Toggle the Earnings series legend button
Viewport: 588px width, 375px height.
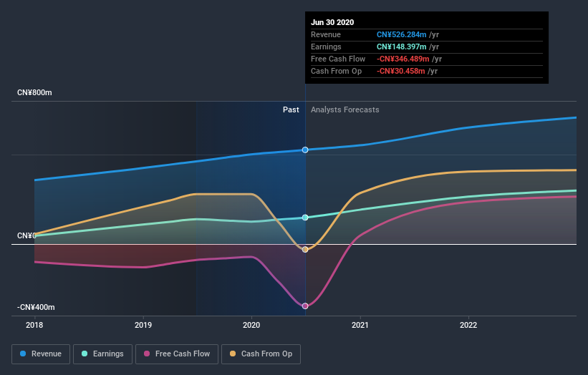pos(102,354)
